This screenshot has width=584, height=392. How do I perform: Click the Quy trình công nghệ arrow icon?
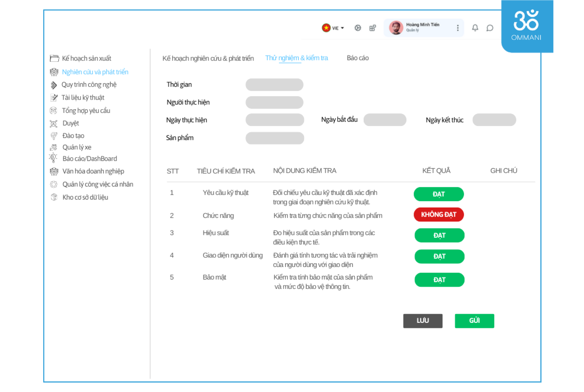pos(54,85)
